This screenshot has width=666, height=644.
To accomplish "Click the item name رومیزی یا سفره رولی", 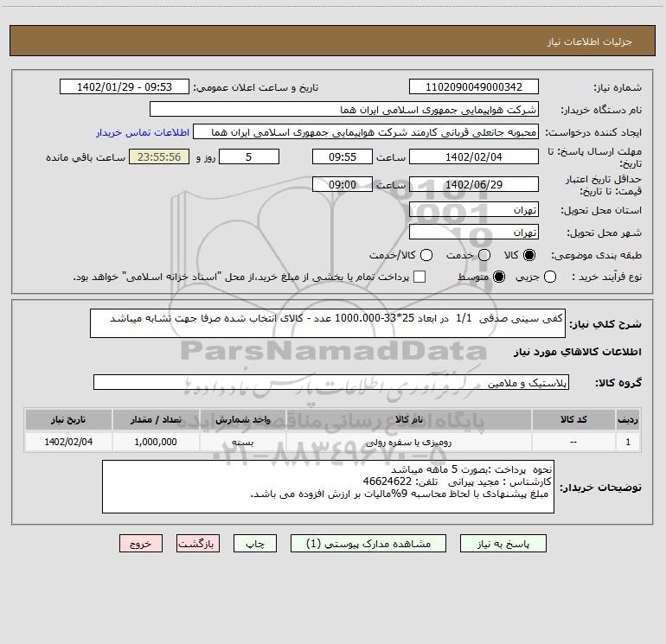I will click(408, 442).
